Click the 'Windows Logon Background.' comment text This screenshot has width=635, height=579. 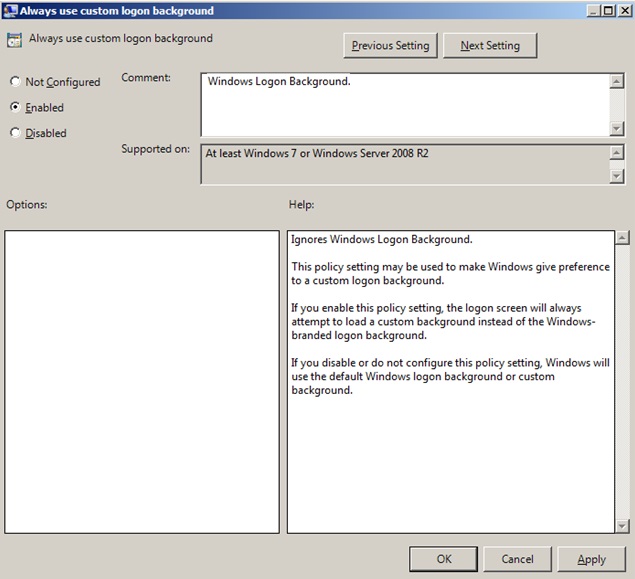(279, 81)
